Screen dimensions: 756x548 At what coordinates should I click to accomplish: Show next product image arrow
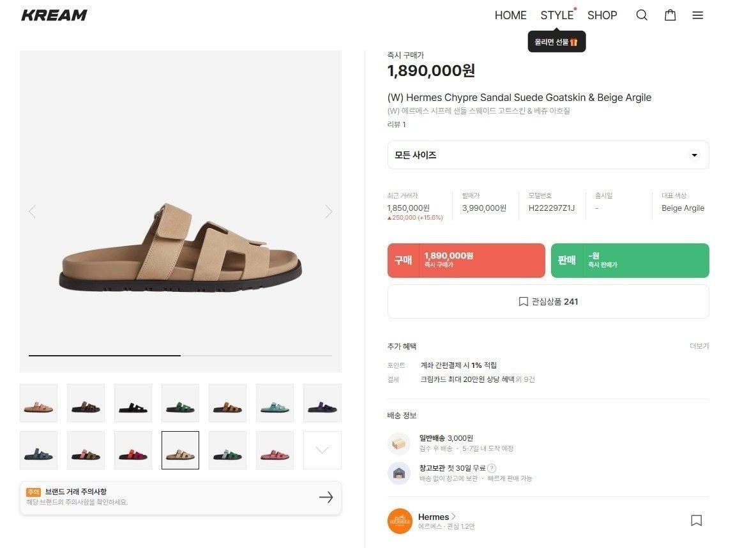click(328, 211)
